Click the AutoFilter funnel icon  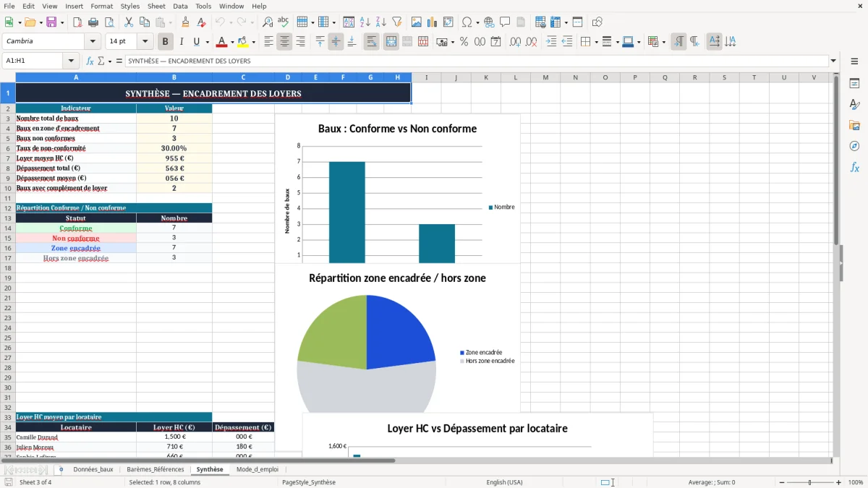coord(397,22)
